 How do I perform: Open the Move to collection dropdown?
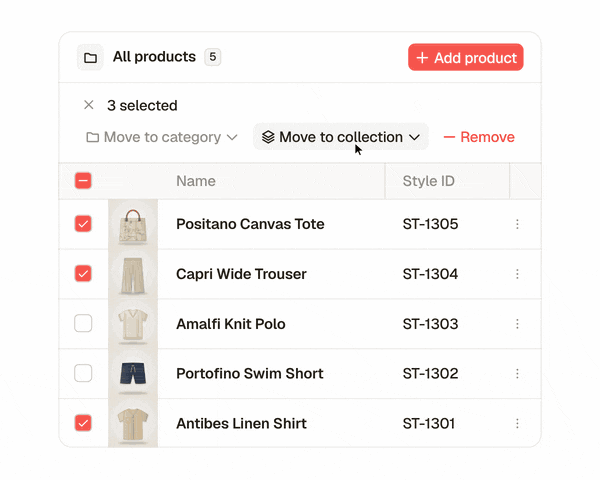pyautogui.click(x=341, y=137)
